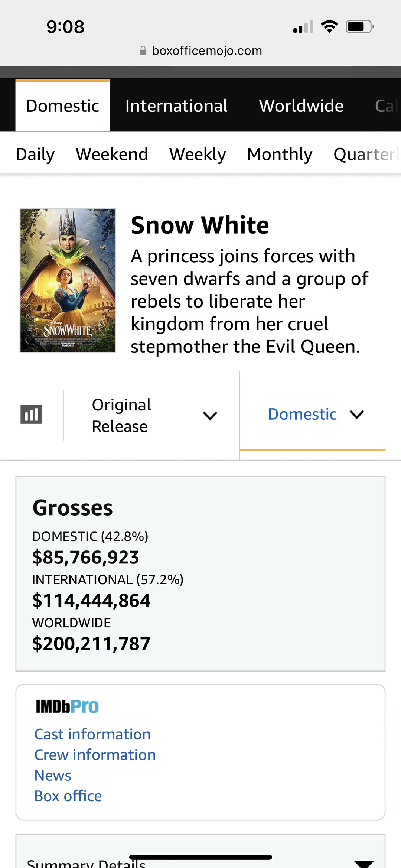Open the Daily chart menu
The image size is (401, 868).
[x=35, y=154]
